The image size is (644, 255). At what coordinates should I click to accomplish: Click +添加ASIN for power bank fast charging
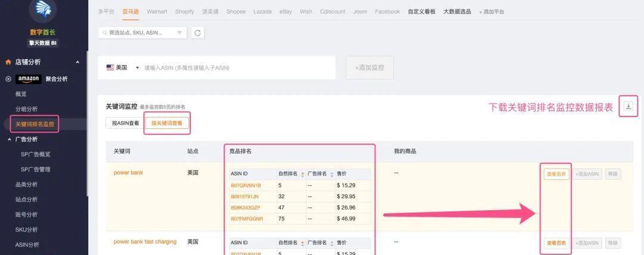click(588, 243)
